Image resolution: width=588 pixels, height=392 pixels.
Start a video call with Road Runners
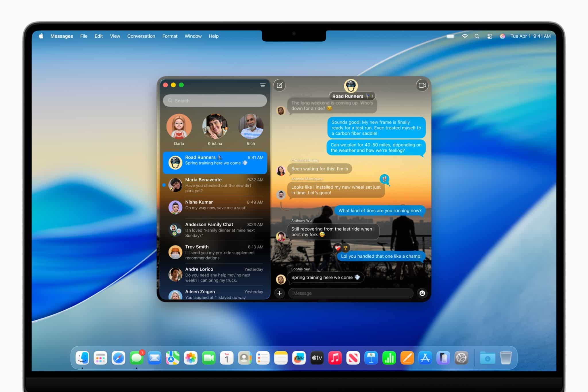pos(422,85)
